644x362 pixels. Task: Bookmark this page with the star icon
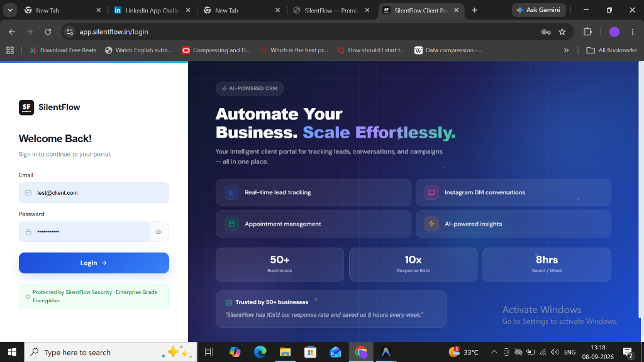[562, 31]
